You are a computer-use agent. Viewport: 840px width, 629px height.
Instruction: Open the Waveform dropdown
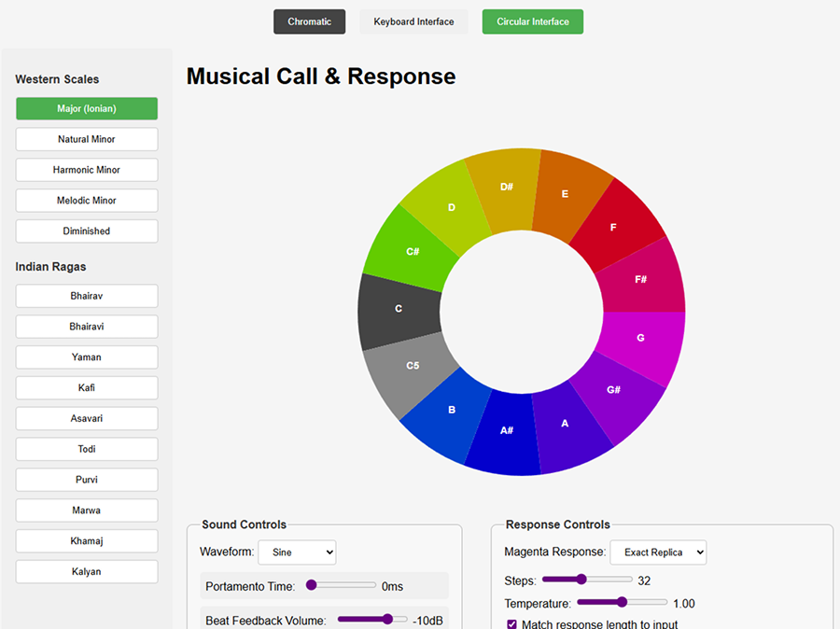[x=297, y=552]
